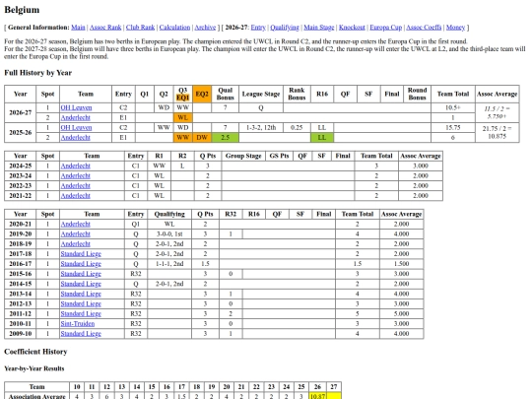Open Anderlecht link in 2021-22 row
Image resolution: width=532 pixels, height=399 pixels.
click(75, 195)
